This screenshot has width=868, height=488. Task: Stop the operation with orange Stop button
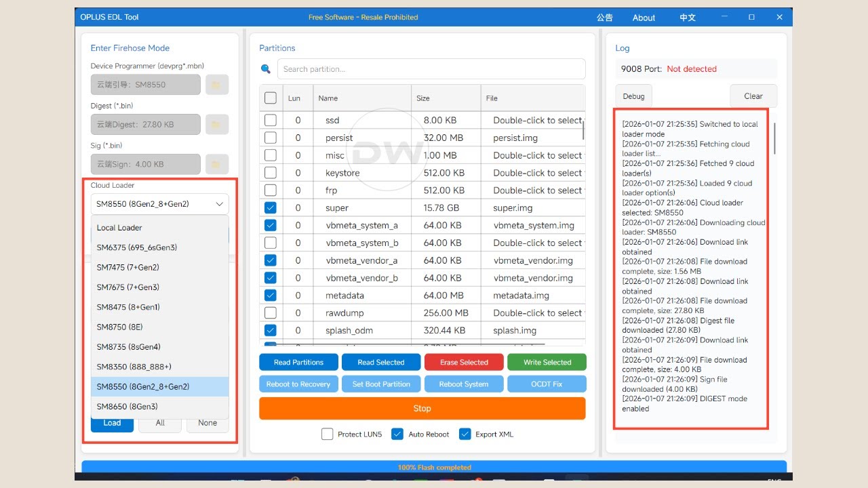pyautogui.click(x=422, y=409)
